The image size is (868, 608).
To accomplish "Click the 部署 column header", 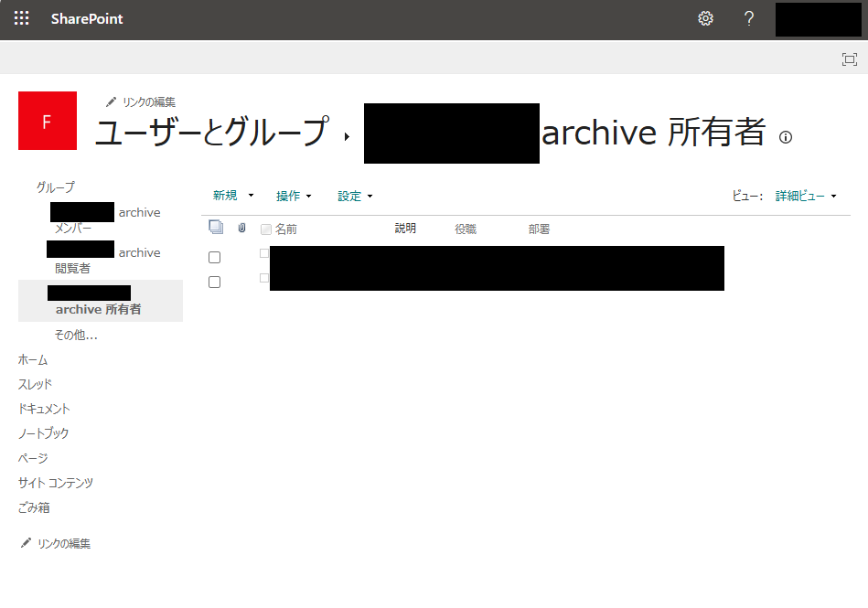I will (x=539, y=229).
